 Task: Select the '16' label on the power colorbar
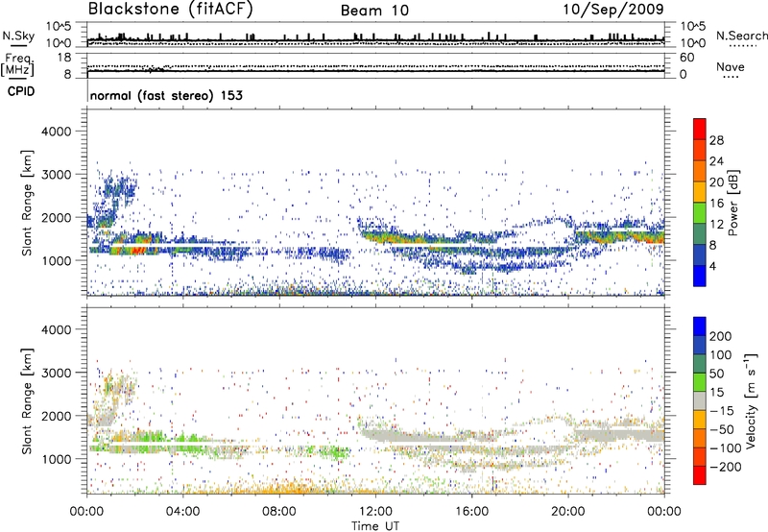(716, 204)
